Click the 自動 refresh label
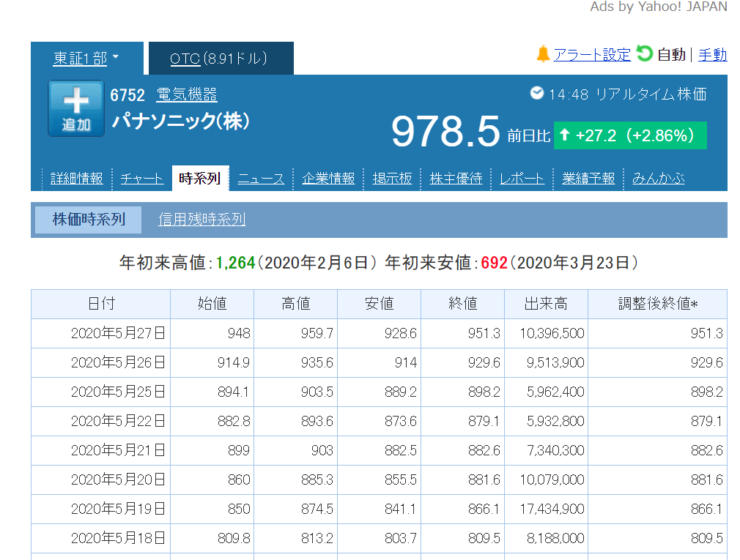 coord(671,55)
